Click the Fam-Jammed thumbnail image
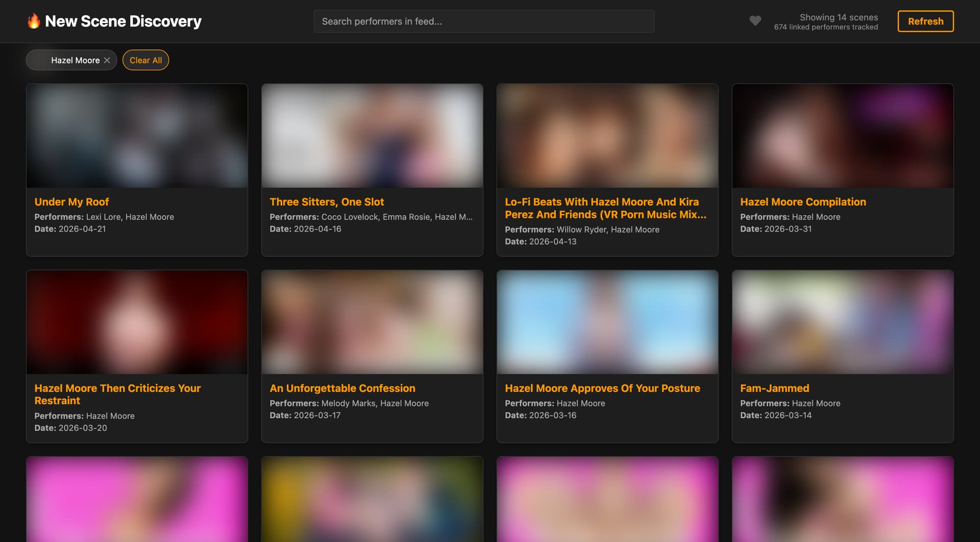 point(842,322)
